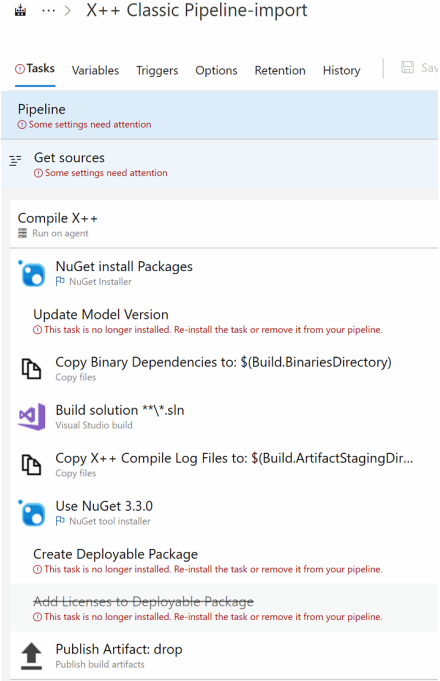Click the Visual Studio build icon

click(32, 417)
